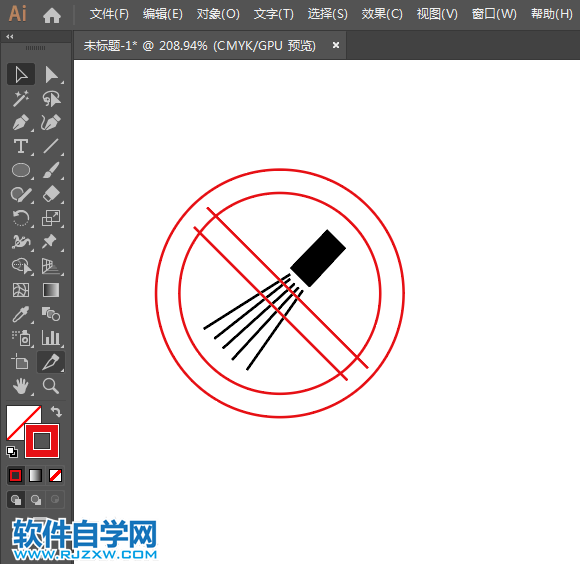Collapse the toolbar with double-arrow
Viewport: 580px width, 564px height.
pos(10,37)
